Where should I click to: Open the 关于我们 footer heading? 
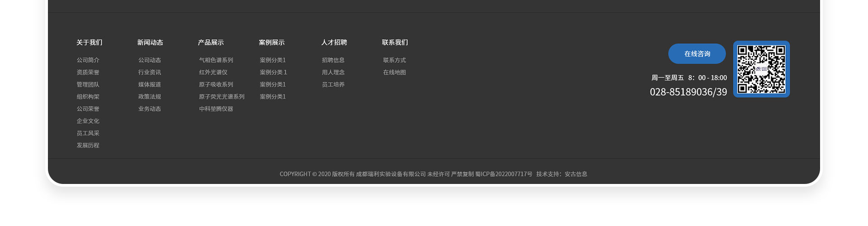pyautogui.click(x=89, y=42)
